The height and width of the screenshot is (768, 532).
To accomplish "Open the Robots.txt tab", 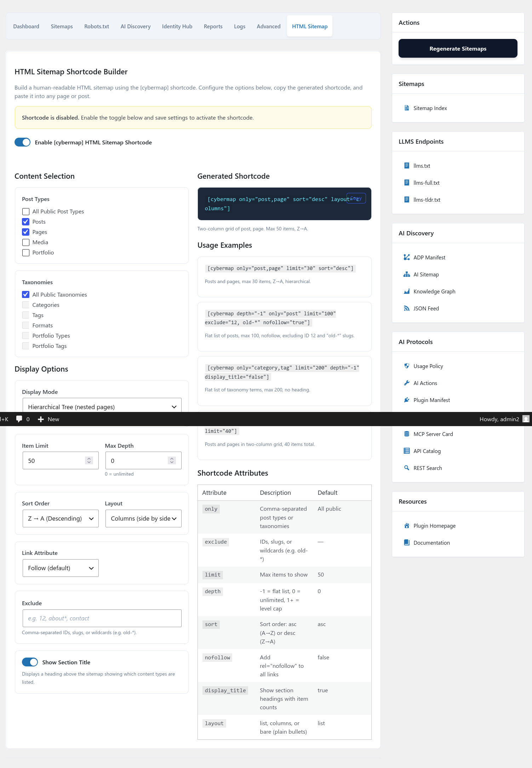I will (x=97, y=27).
